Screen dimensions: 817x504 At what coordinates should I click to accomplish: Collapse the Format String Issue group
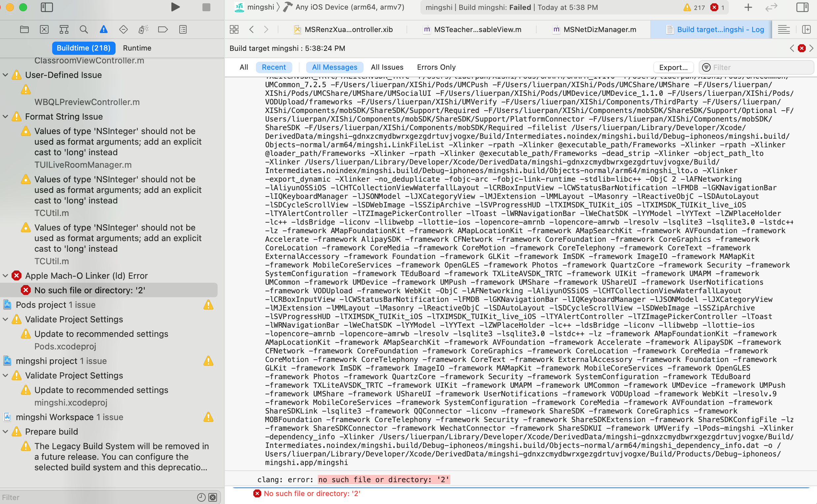(x=5, y=116)
